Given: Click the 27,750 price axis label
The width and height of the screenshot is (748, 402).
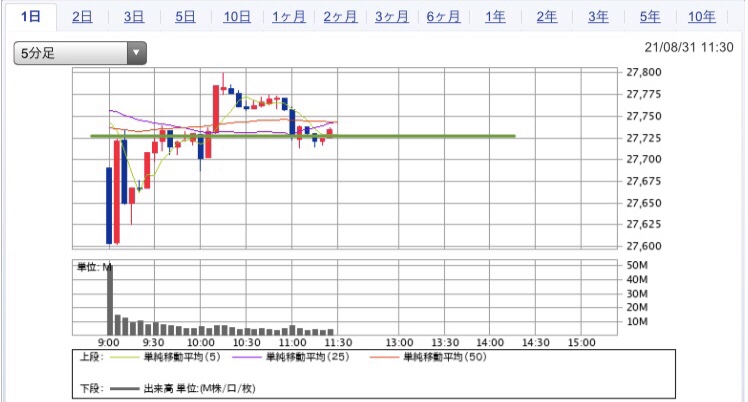Looking at the screenshot, I should point(644,116).
